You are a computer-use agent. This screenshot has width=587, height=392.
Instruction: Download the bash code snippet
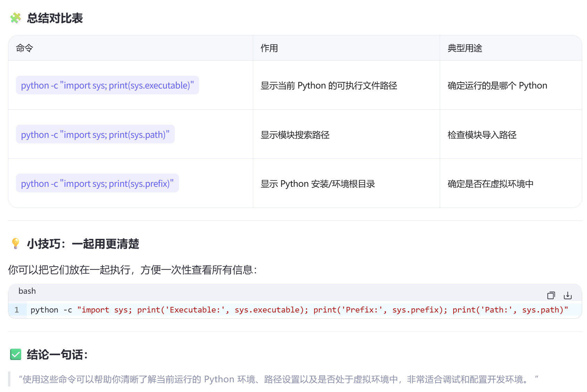[x=568, y=296]
